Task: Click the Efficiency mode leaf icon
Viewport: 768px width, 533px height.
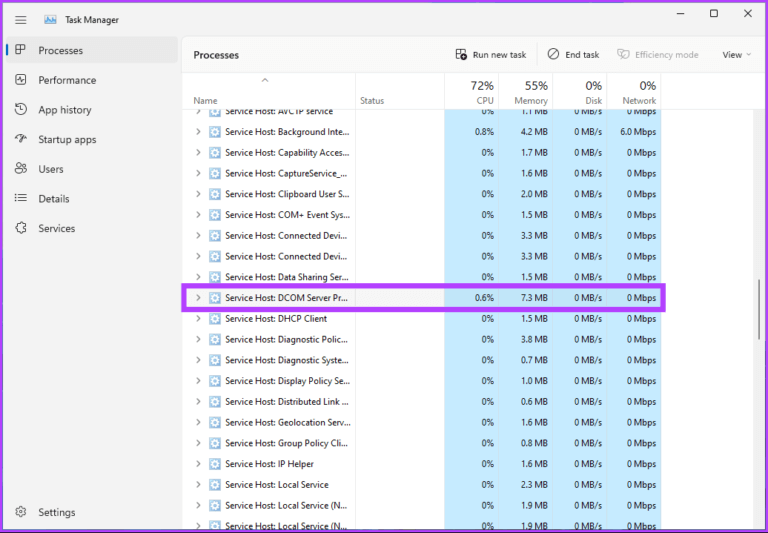Action: [x=623, y=54]
